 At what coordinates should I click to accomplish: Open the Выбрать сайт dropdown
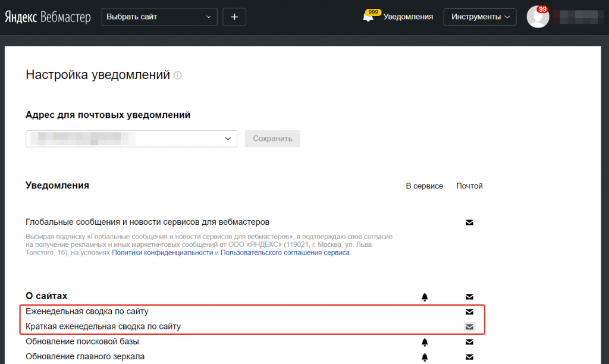coord(159,17)
